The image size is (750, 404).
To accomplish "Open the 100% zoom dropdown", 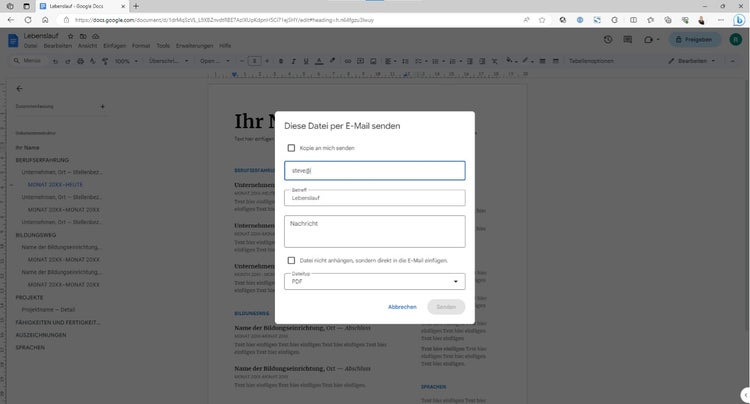I will click(126, 61).
